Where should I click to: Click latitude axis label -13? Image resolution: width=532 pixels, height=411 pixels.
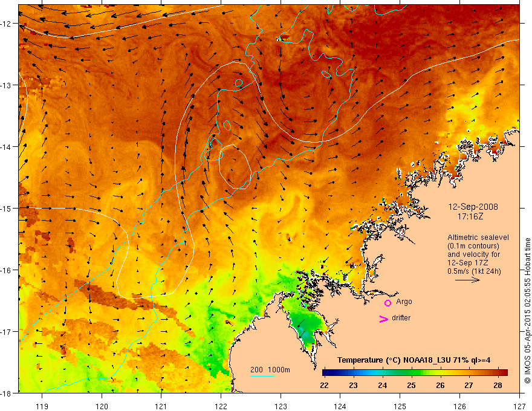7,85
